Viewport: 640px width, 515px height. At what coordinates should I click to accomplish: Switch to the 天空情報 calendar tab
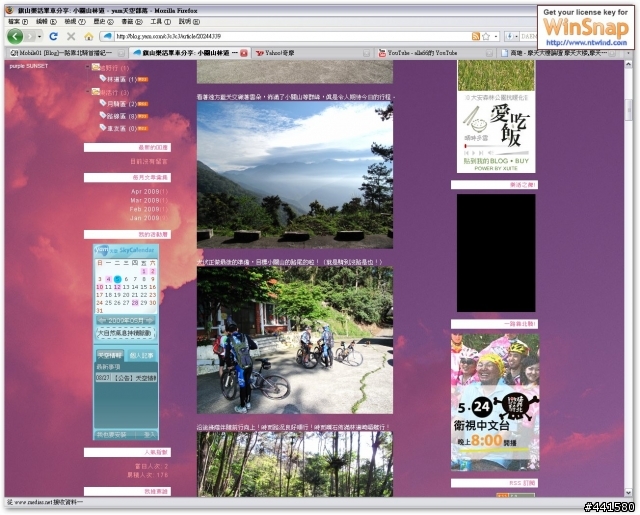[110, 355]
